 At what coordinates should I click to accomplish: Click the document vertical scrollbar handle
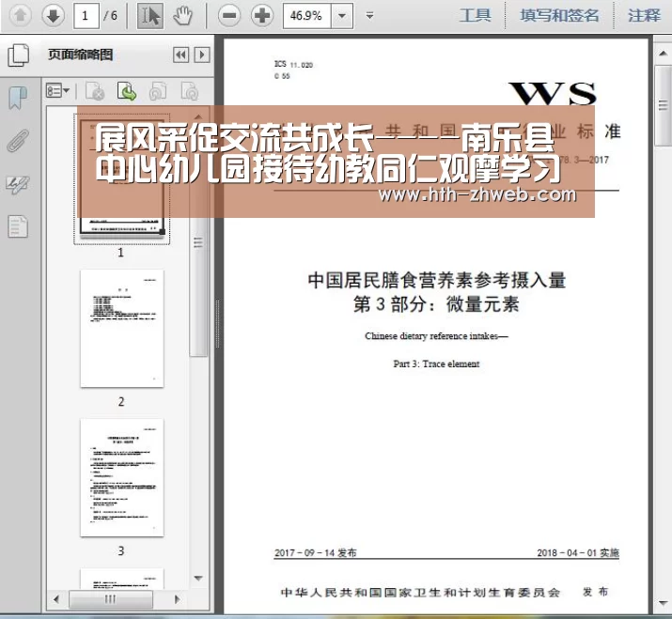click(663, 105)
